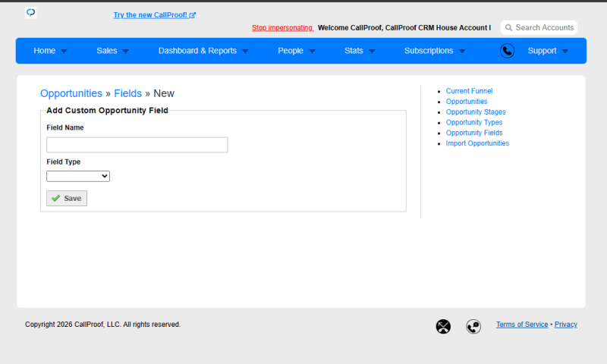
Task: Click the Add Custom Opportunity Field heading
Action: (x=107, y=111)
